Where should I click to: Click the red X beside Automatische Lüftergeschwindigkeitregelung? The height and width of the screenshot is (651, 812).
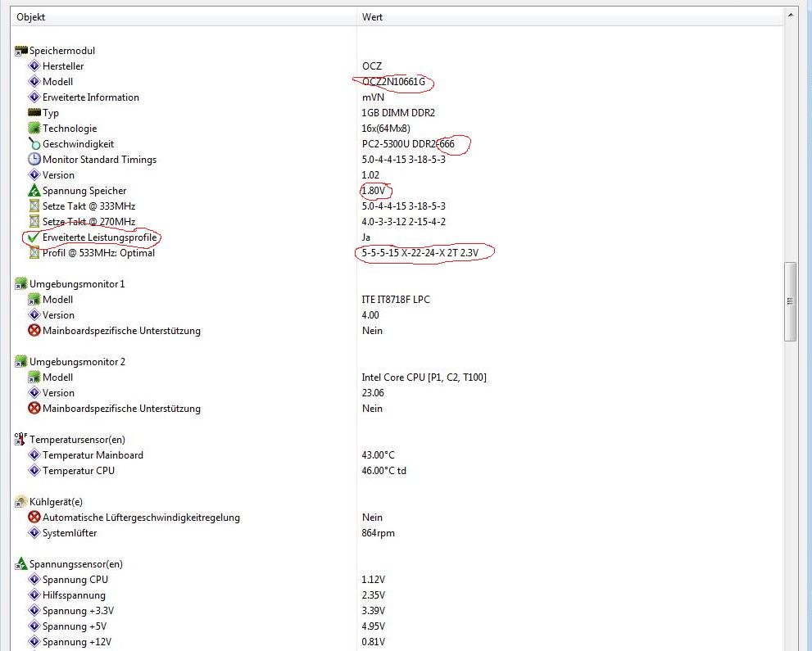pyautogui.click(x=34, y=517)
